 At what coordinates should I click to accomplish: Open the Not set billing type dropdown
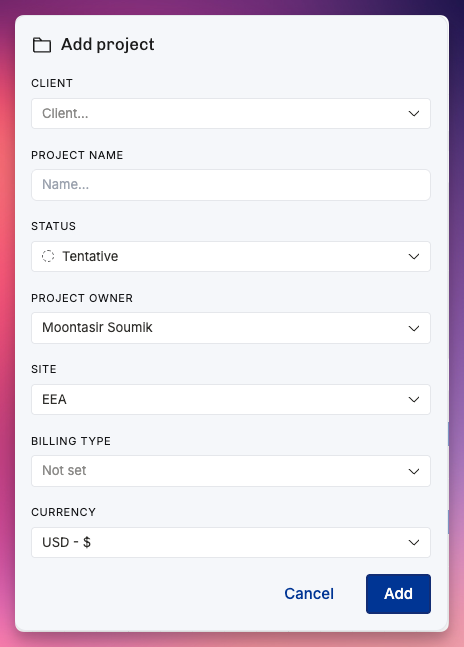231,471
